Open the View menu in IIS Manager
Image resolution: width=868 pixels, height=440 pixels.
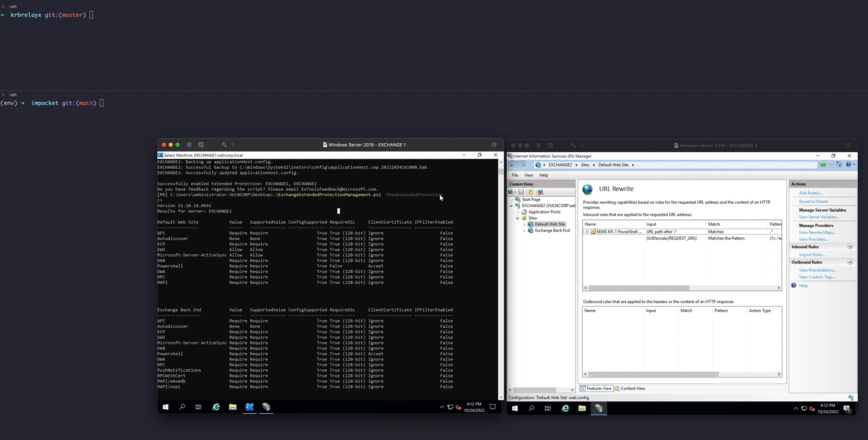528,175
